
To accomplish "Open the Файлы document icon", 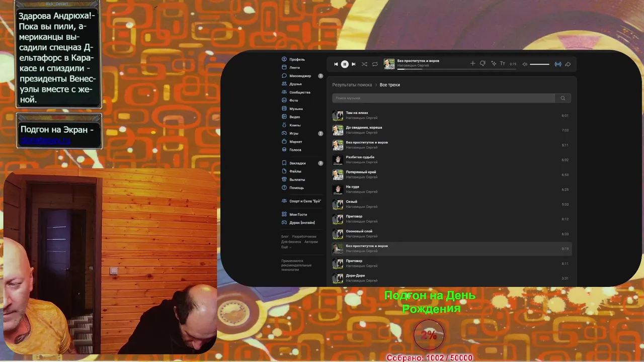I will tap(284, 171).
